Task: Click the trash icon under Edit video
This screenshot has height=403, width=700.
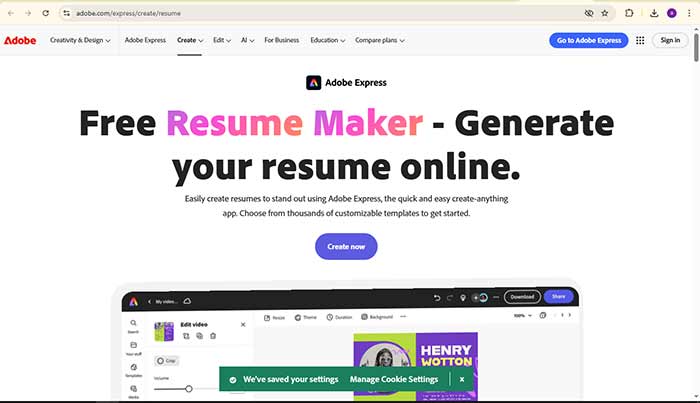Action: (213, 336)
